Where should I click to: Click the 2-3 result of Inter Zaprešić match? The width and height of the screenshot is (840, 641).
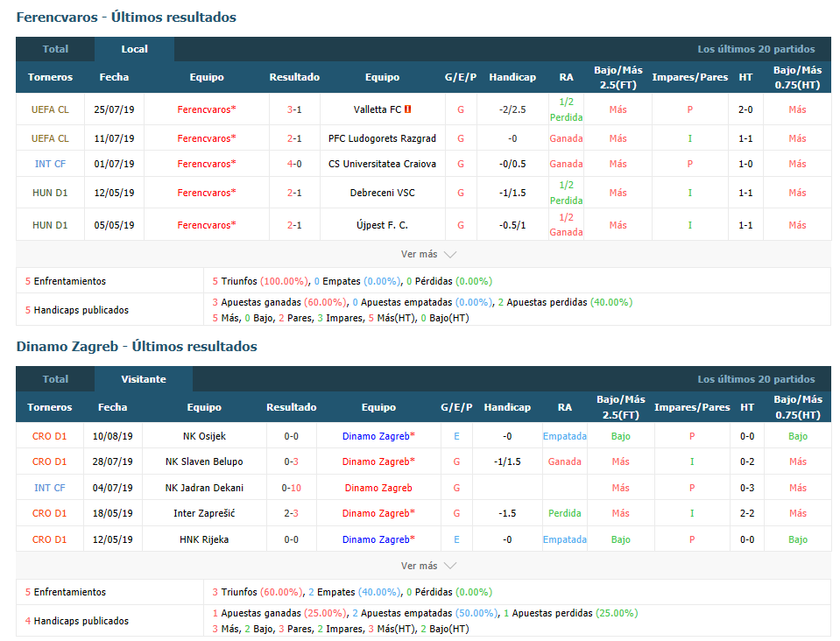coord(292,513)
